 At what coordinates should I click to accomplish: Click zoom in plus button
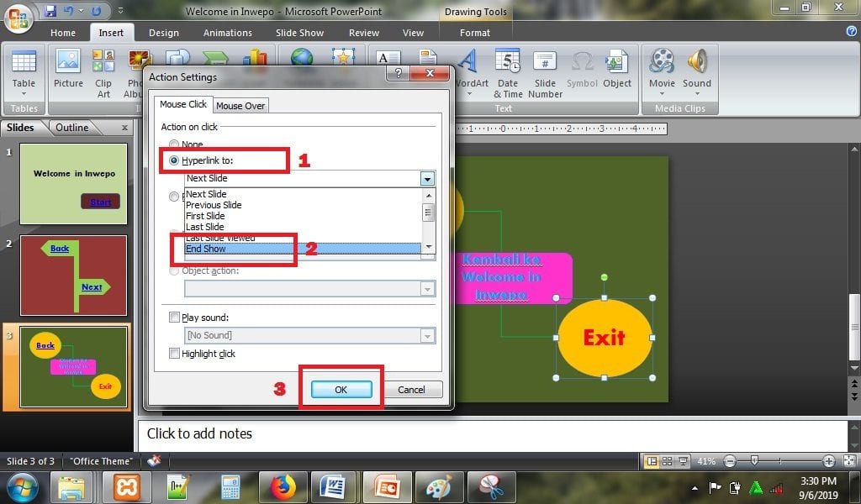point(829,461)
